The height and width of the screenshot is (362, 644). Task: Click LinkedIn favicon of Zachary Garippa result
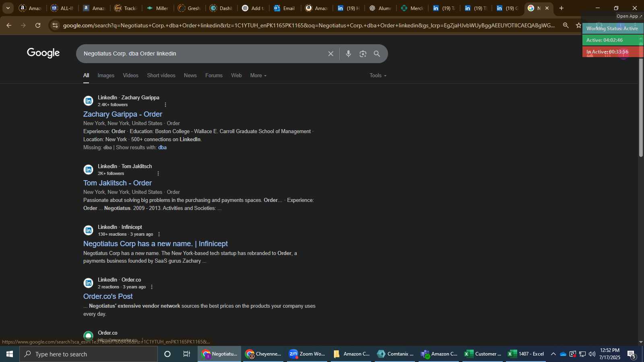pos(89,101)
